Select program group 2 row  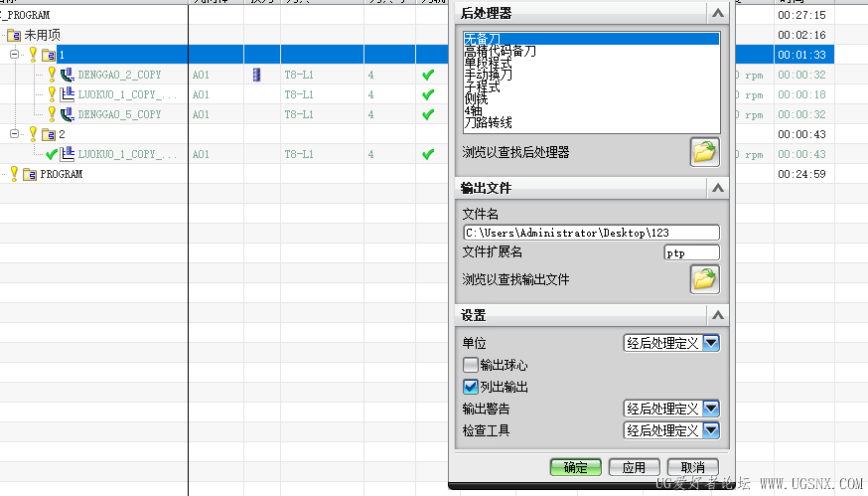[x=62, y=134]
